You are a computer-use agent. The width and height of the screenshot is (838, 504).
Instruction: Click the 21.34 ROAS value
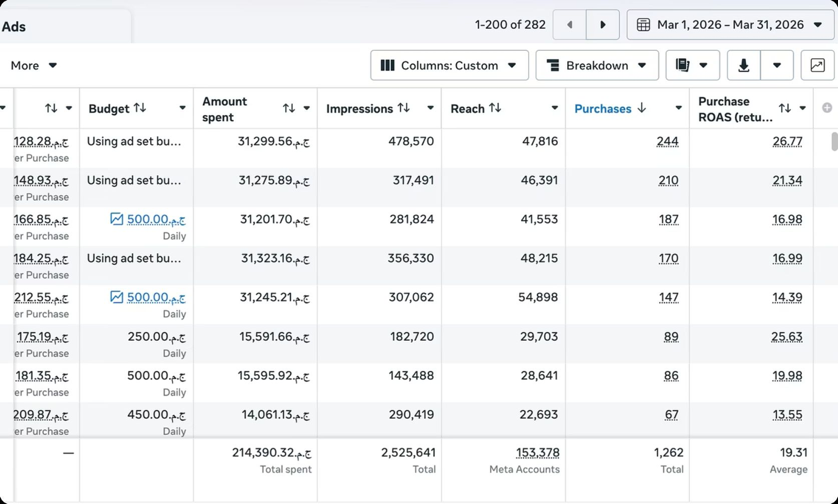pos(787,181)
